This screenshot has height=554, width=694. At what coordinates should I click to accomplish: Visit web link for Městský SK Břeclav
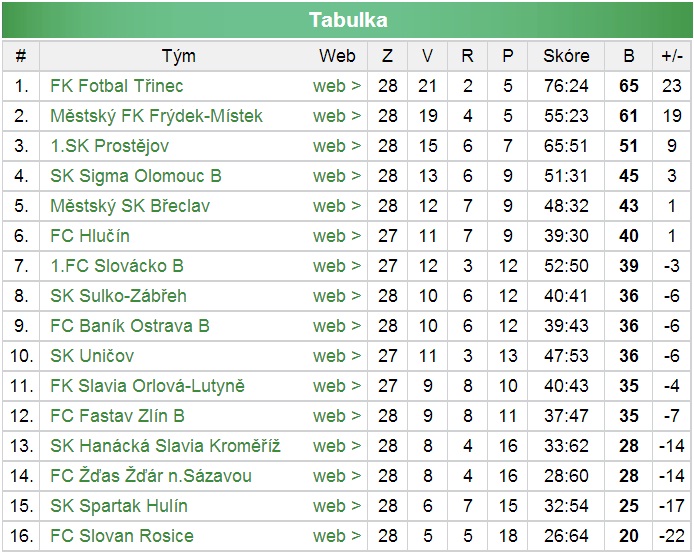coord(337,206)
